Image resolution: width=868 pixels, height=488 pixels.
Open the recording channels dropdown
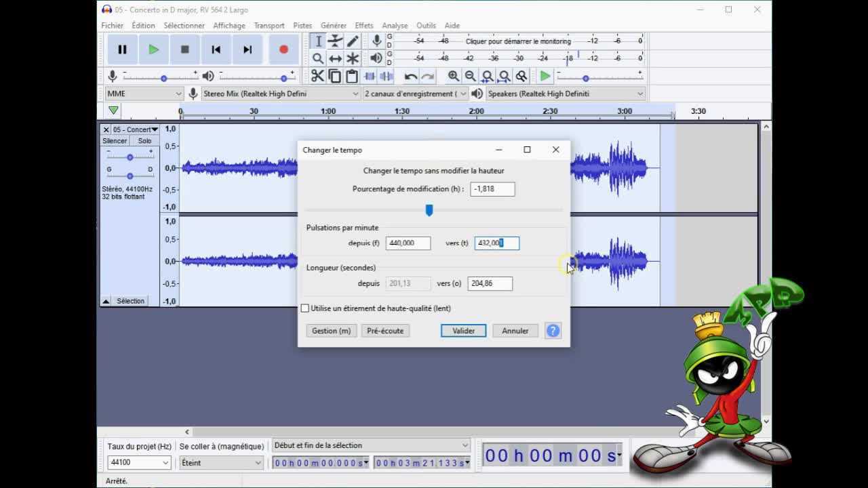[415, 94]
